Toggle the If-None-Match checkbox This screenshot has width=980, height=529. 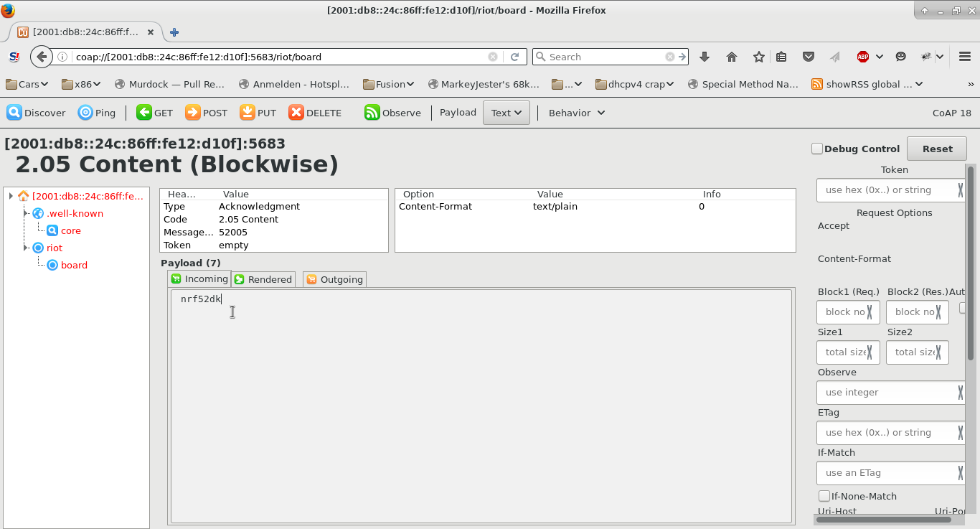click(824, 496)
